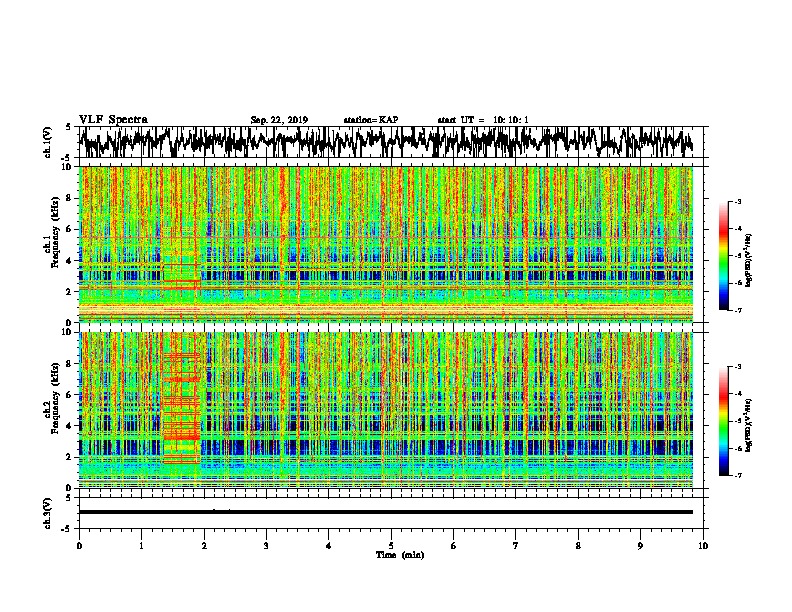Click the ch.2 spectrogram 6 kHz tick label
792x612 pixels.
tap(69, 395)
